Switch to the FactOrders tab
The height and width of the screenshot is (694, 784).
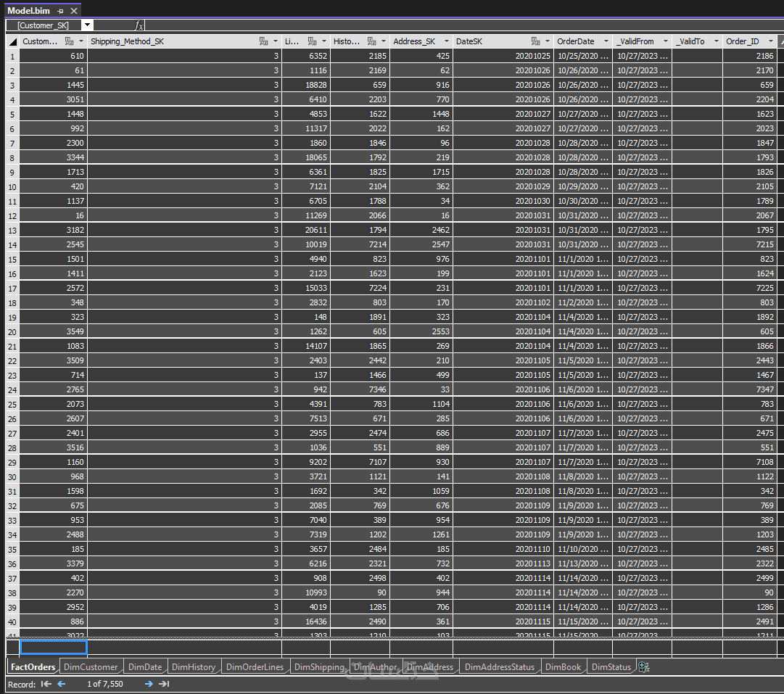pos(33,667)
